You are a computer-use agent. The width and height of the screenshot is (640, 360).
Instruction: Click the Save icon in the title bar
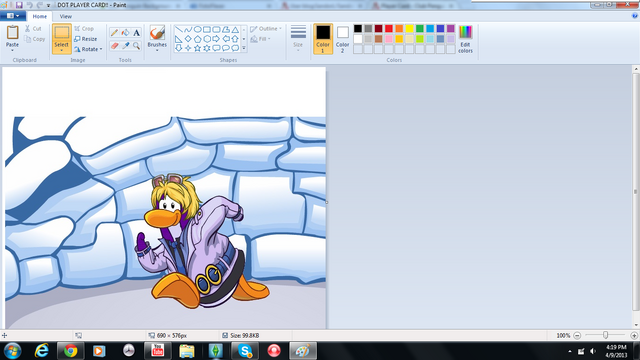tap(19, 5)
